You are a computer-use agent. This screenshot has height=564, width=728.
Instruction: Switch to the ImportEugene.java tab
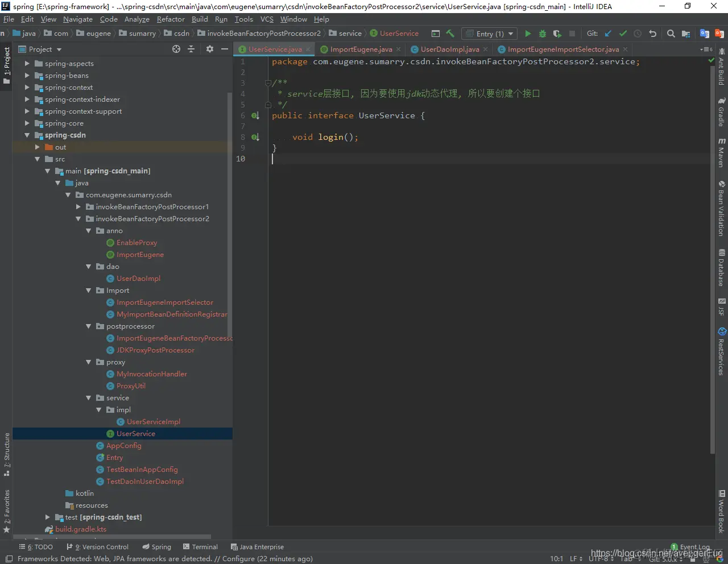361,49
